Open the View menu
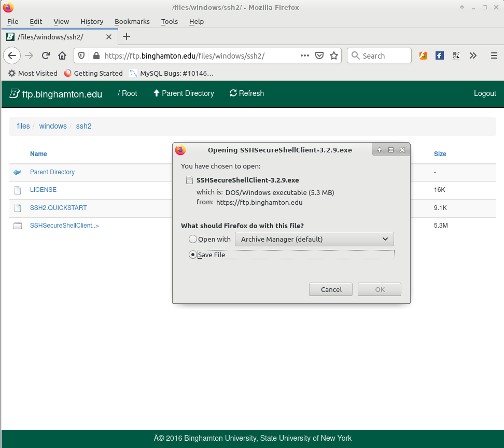The height and width of the screenshot is (448, 504). coord(61,22)
